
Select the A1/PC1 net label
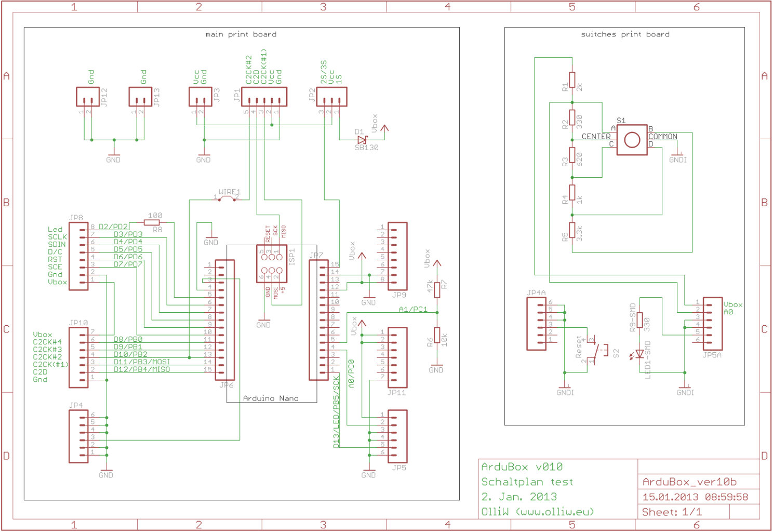[x=412, y=309]
